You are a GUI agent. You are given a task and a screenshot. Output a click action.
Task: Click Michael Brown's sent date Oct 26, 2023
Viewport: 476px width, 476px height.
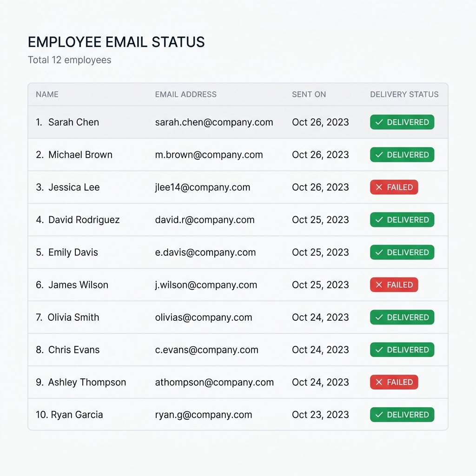tap(320, 154)
